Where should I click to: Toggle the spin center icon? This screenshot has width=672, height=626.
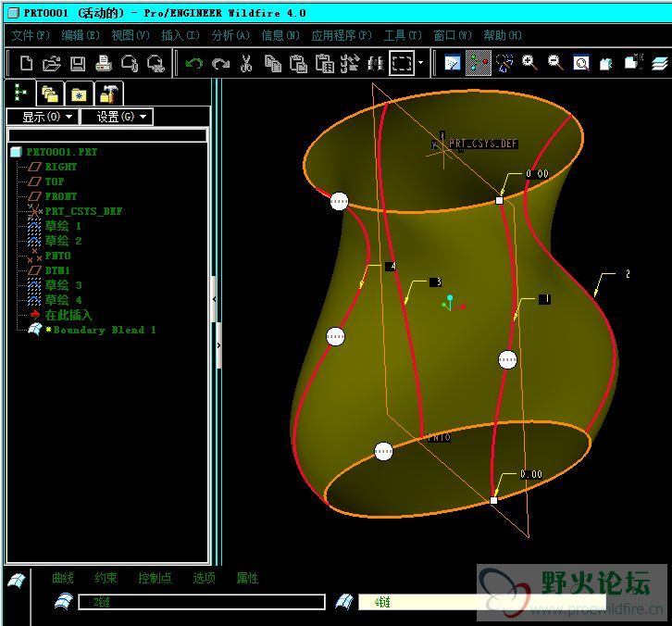point(479,63)
